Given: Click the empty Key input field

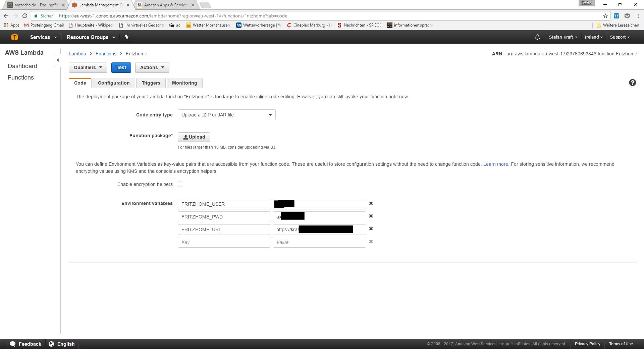Looking at the screenshot, I should (224, 242).
